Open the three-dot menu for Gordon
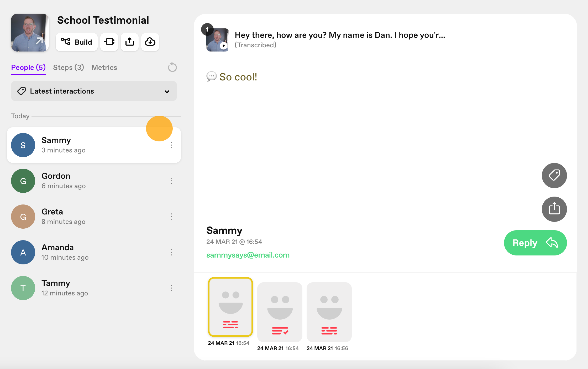Image resolution: width=588 pixels, height=369 pixels. (172, 181)
